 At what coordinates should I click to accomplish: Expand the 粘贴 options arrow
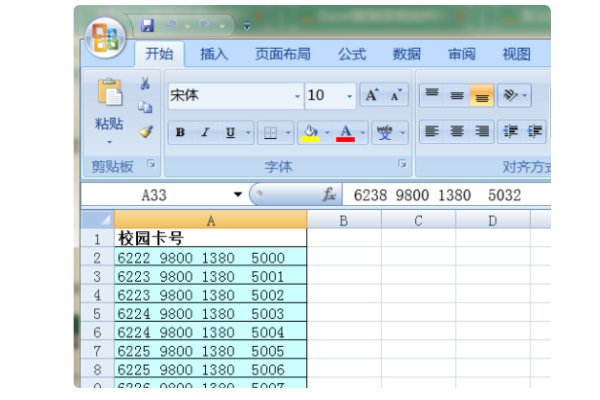(x=109, y=142)
